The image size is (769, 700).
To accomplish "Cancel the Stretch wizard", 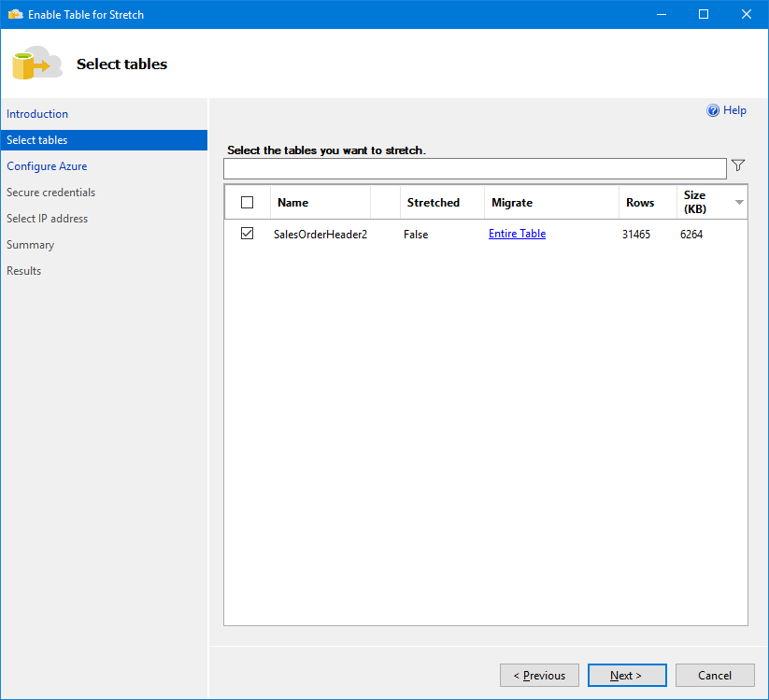I will click(715, 676).
